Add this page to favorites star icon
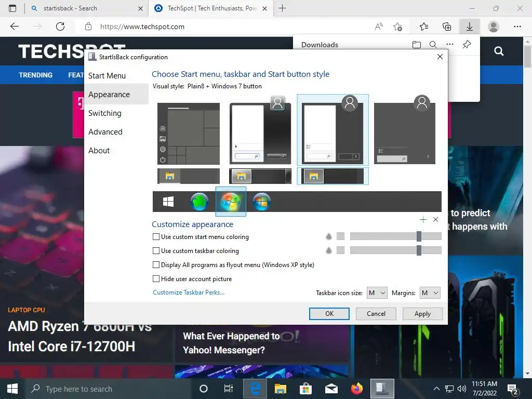The height and width of the screenshot is (399, 532). click(397, 26)
